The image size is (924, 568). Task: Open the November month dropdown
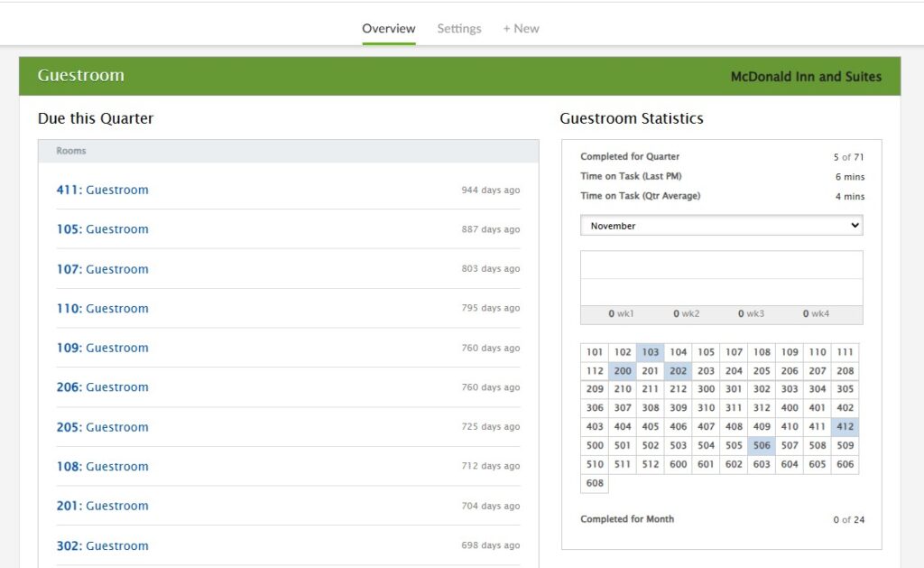721,226
